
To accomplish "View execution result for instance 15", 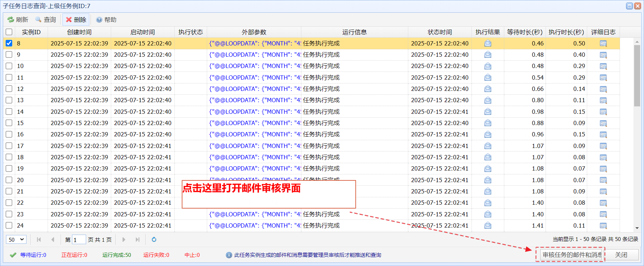I will pos(488,123).
